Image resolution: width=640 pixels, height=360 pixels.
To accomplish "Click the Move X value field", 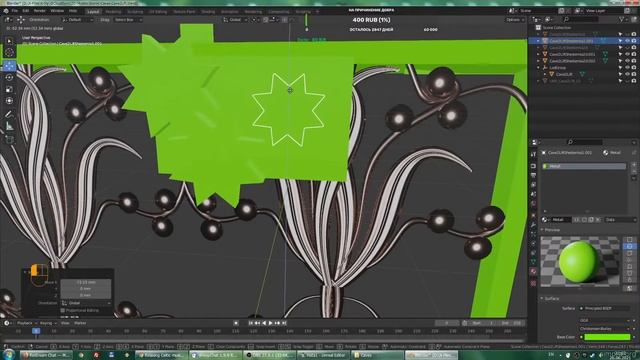I will [x=86, y=282].
